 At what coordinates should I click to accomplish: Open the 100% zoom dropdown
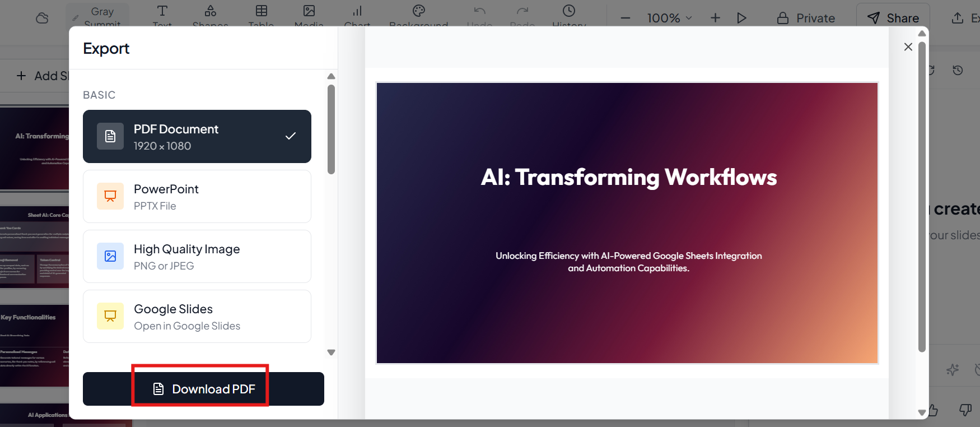[669, 18]
